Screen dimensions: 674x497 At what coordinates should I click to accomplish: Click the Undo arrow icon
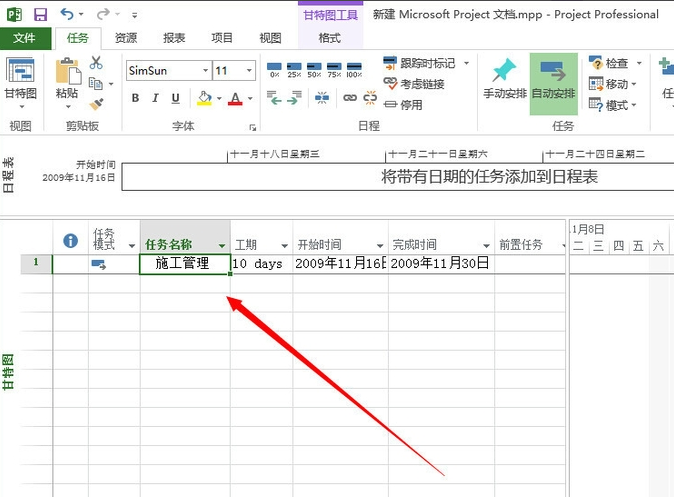67,14
